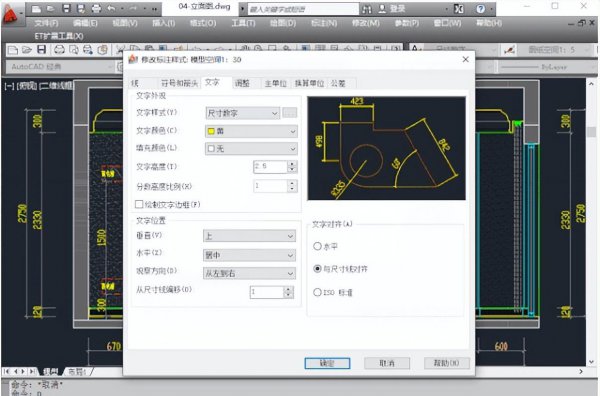
Task: Switch to the 布局1 layout tab
Action: point(77,372)
